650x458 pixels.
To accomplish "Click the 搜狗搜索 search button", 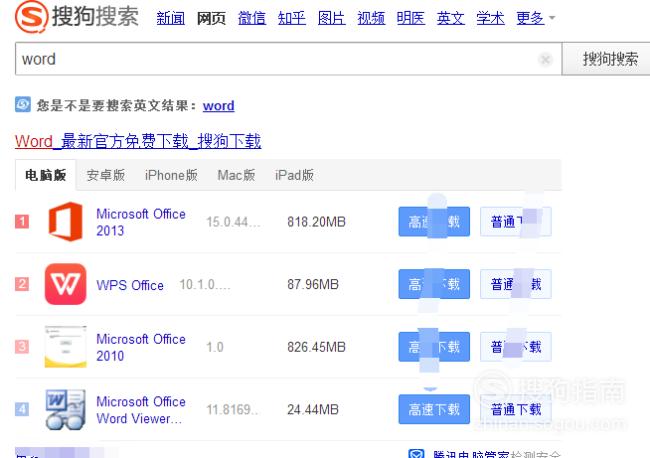I will tap(606, 59).
